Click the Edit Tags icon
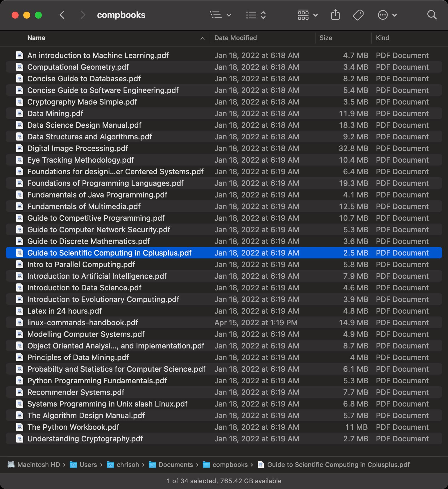This screenshot has height=489, width=448. (358, 15)
